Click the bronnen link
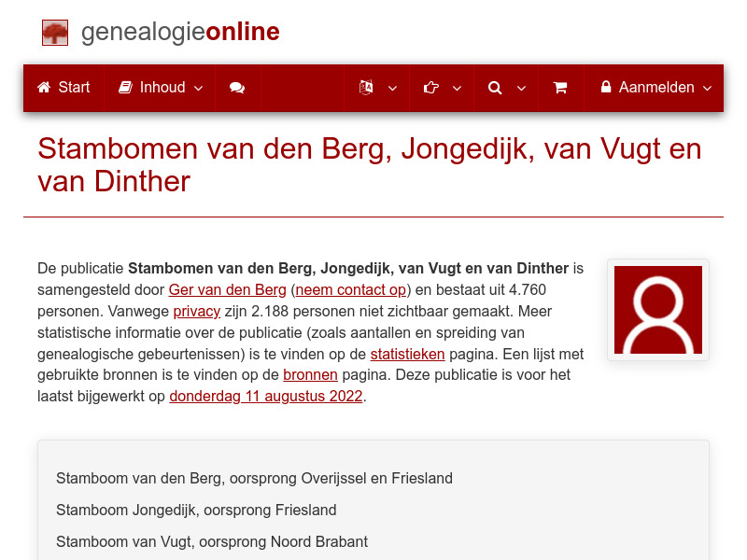The height and width of the screenshot is (560, 747). pyautogui.click(x=311, y=374)
